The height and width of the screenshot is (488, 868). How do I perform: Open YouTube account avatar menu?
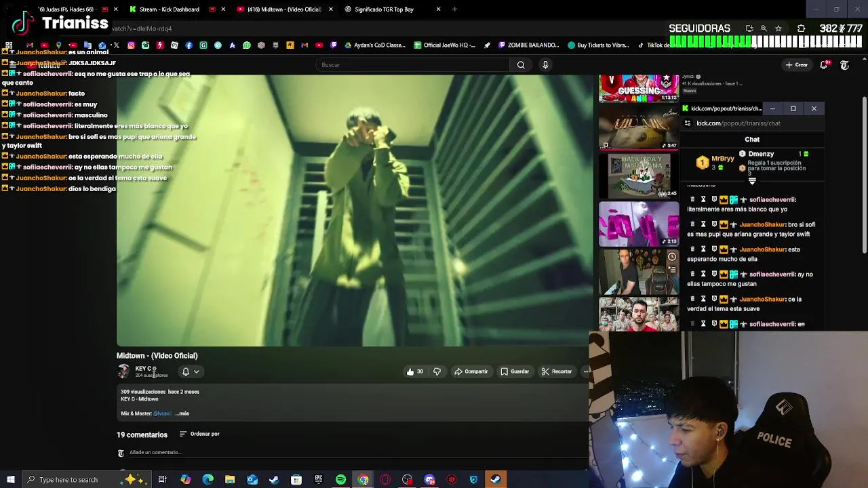(844, 65)
